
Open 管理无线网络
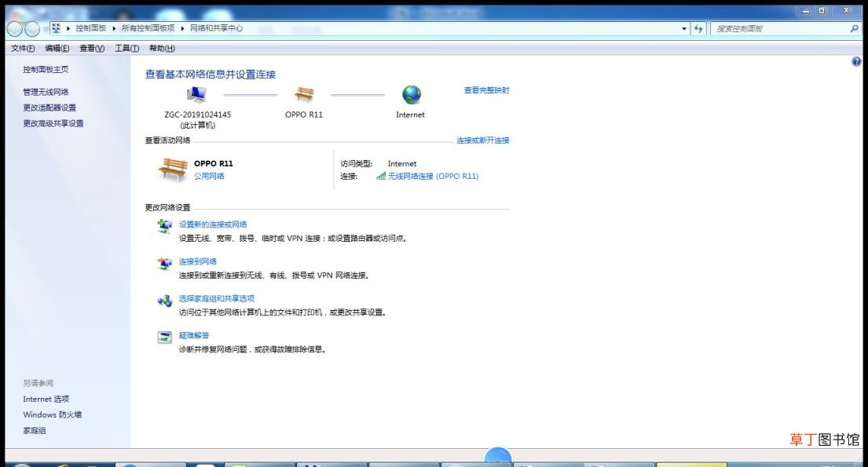46,92
